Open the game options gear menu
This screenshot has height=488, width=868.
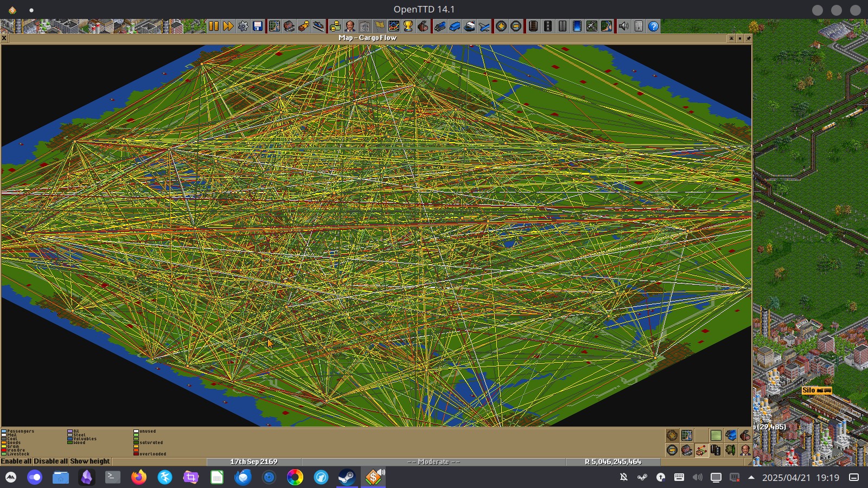coord(243,26)
